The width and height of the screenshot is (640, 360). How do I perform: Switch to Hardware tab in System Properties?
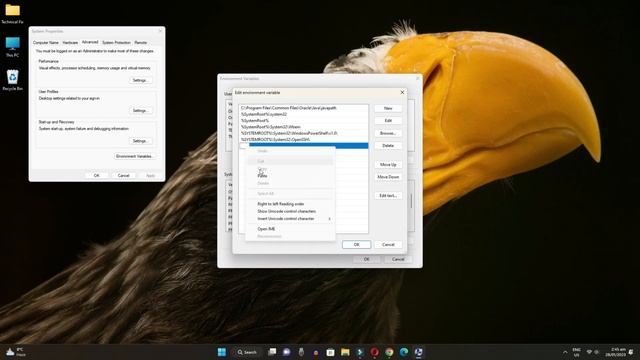pyautogui.click(x=70, y=42)
